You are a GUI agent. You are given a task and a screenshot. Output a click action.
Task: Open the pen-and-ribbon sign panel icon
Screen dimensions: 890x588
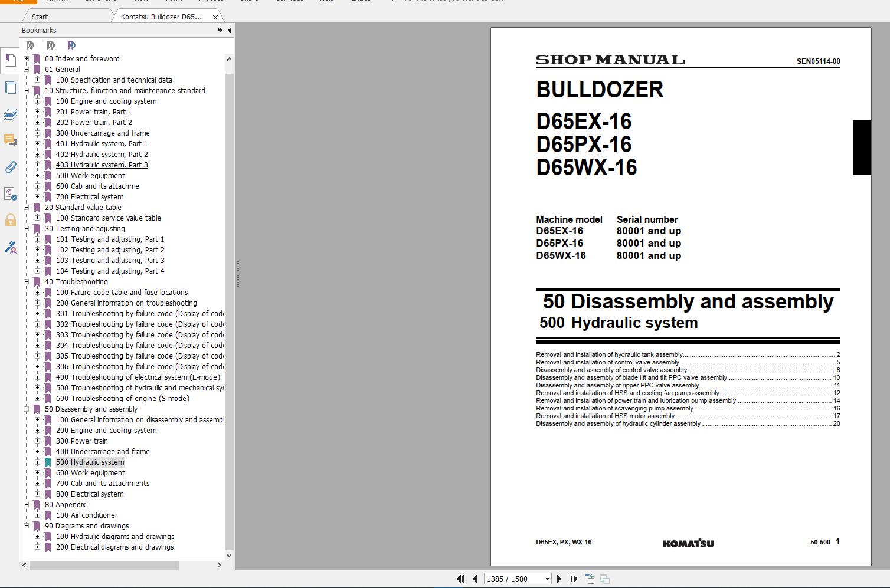[x=10, y=247]
